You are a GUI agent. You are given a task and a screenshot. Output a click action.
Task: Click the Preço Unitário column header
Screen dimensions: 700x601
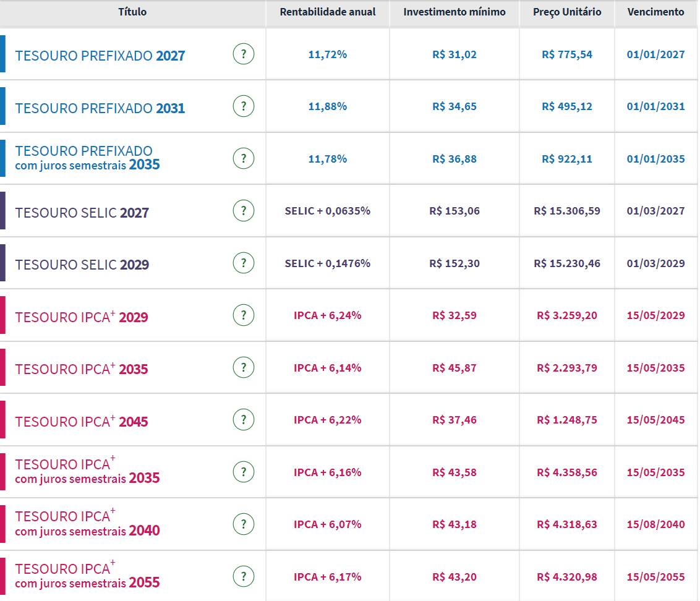566,12
